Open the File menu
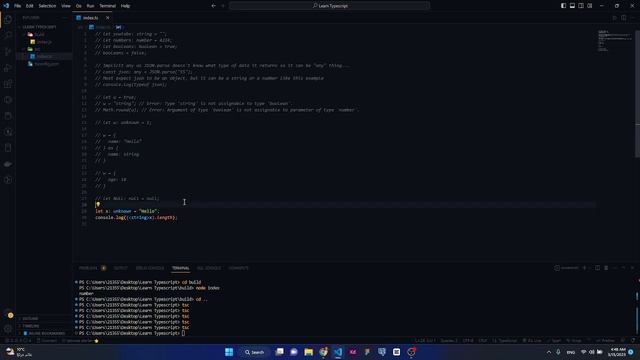The image size is (640, 360). [x=18, y=6]
